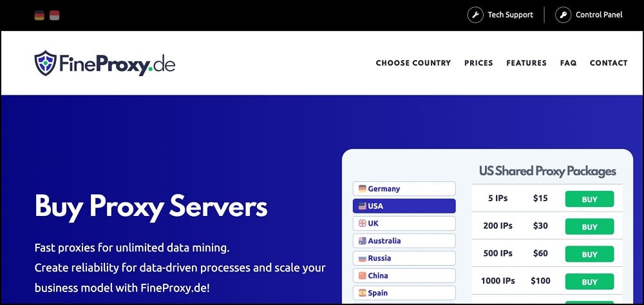Click the Tech Support wrench icon
This screenshot has height=305, width=644.
point(475,15)
